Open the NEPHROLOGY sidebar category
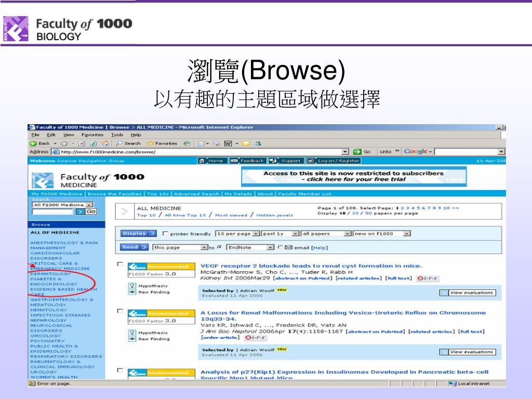The image size is (532, 399). 48,320
